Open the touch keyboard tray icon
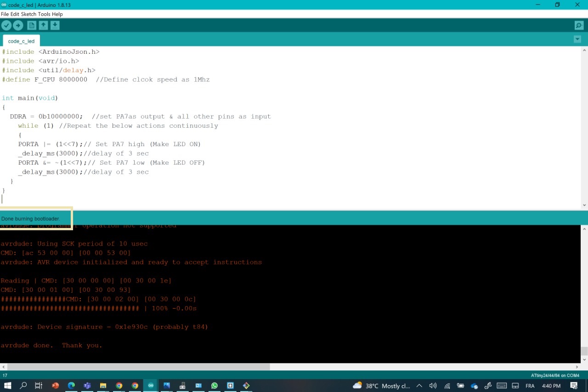The height and width of the screenshot is (392, 588). click(x=502, y=386)
